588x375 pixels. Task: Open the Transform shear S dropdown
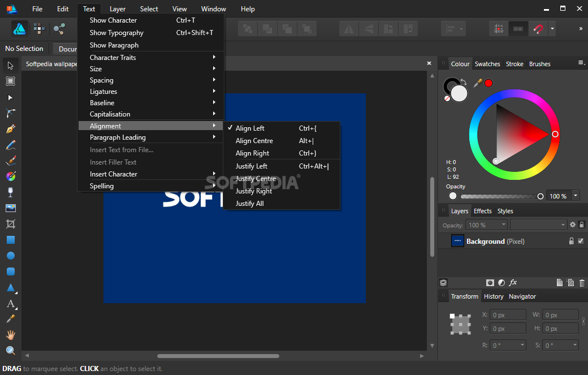pyautogui.click(x=575, y=345)
